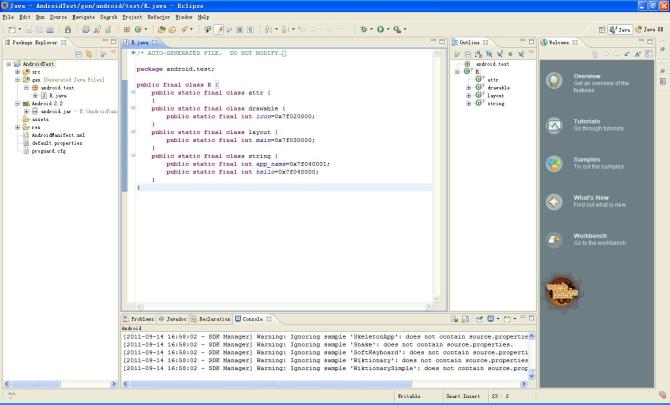The width and height of the screenshot is (670, 405).
Task: Expand the drawable class in Outline
Action: pos(469,87)
